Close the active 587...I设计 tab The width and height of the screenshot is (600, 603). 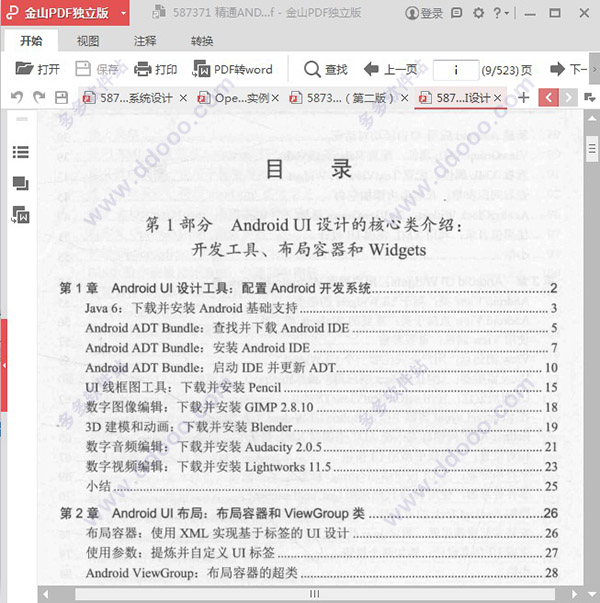[497, 98]
